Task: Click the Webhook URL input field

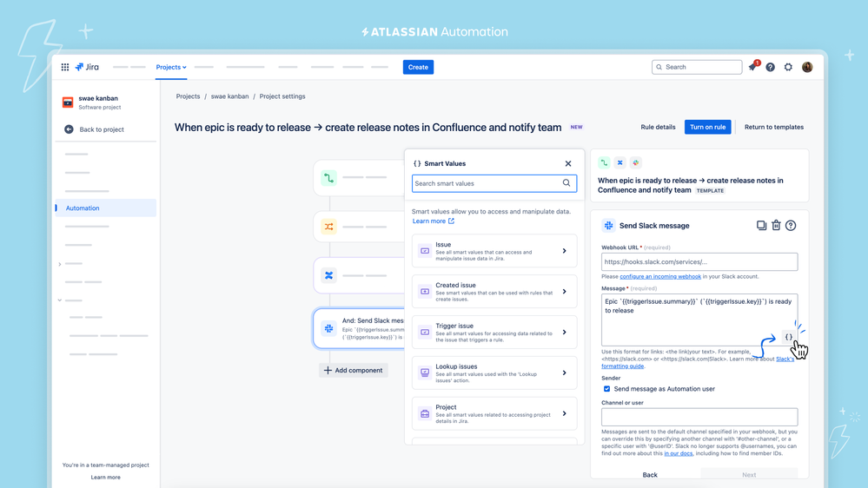Action: click(x=699, y=261)
